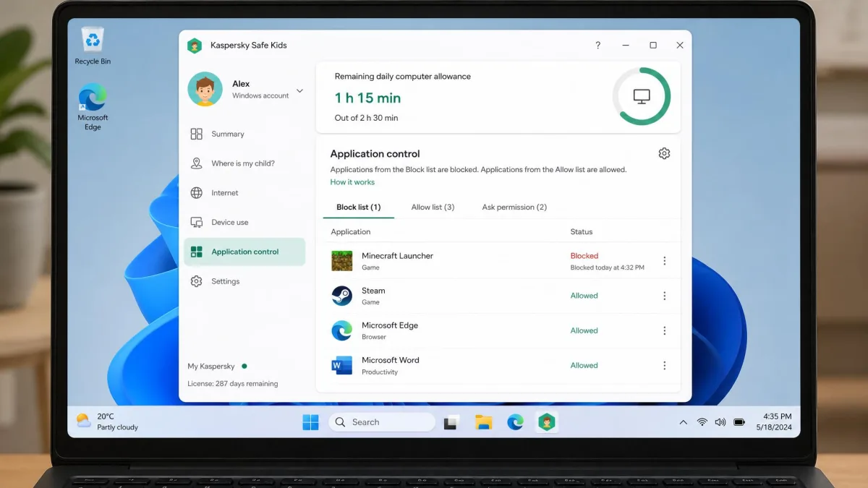Maximize the Kaspersky Safe Kids window
Image resolution: width=868 pixels, height=488 pixels.
[653, 45]
